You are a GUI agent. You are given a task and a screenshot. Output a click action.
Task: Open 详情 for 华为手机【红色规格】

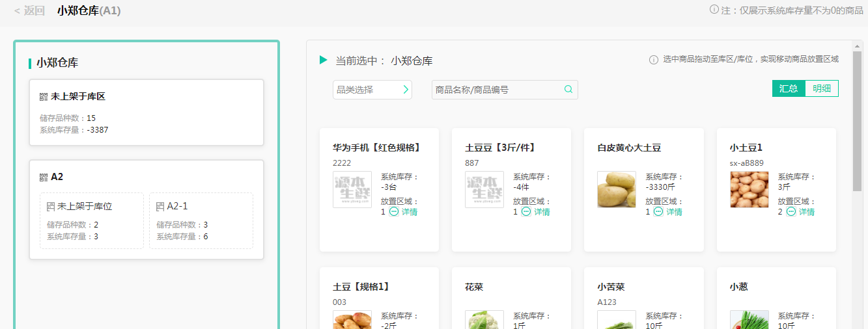point(410,212)
